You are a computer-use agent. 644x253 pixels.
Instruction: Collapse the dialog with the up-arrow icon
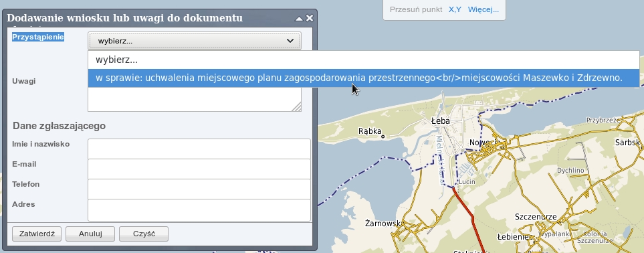(x=299, y=18)
